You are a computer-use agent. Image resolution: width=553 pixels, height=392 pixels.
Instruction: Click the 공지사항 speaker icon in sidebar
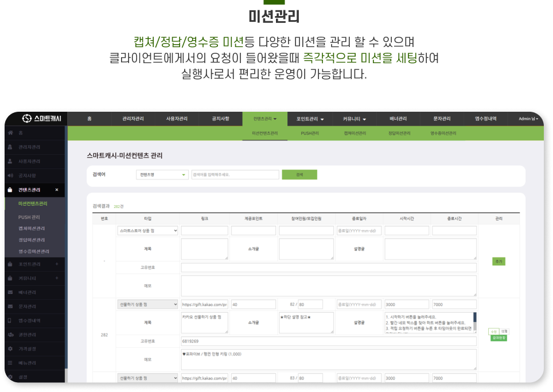[x=10, y=175]
